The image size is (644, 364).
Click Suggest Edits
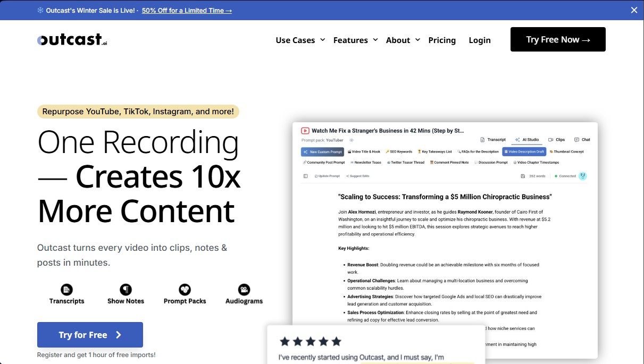click(x=357, y=176)
